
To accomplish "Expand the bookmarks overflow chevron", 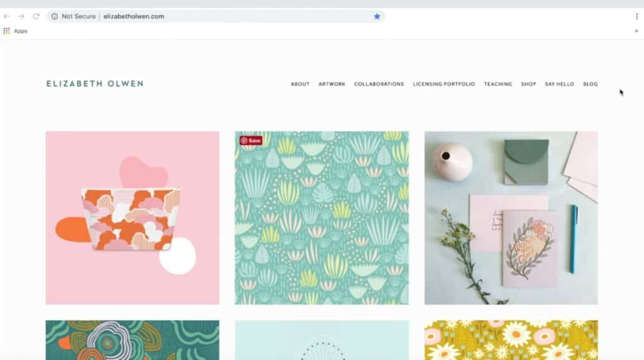I will [x=636, y=31].
